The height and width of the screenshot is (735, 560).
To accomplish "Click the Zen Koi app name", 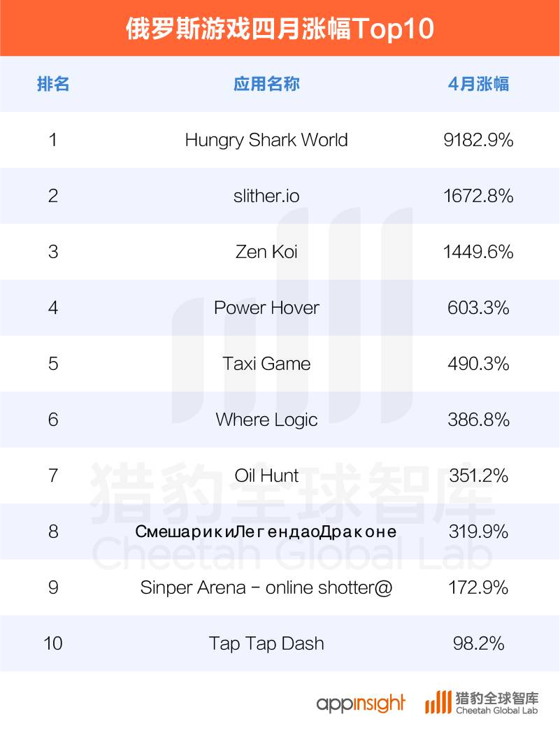I will (266, 252).
